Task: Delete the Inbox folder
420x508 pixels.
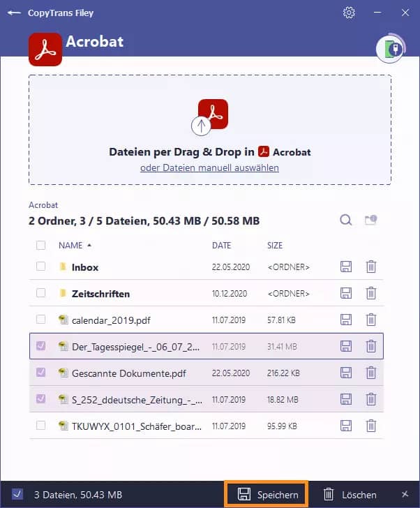Action: (x=370, y=267)
